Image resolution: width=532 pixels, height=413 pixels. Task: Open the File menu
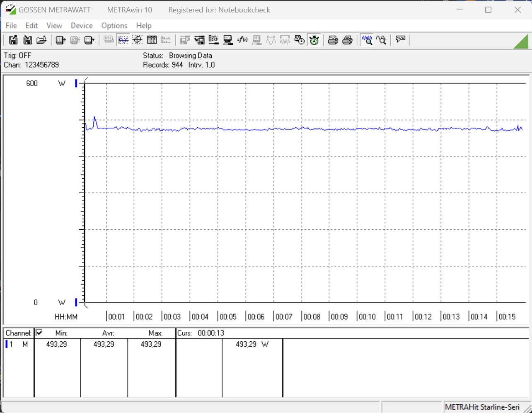click(11, 26)
